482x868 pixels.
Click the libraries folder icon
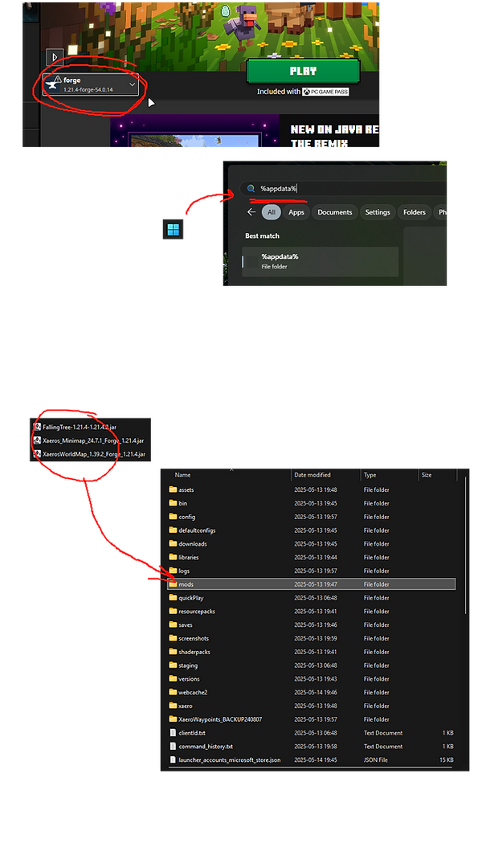pos(173,557)
